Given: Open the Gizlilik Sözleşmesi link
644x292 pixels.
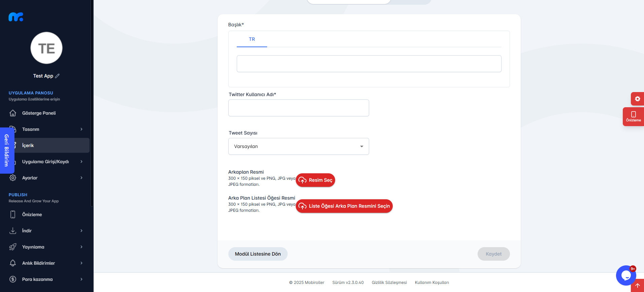Looking at the screenshot, I should click(389, 283).
